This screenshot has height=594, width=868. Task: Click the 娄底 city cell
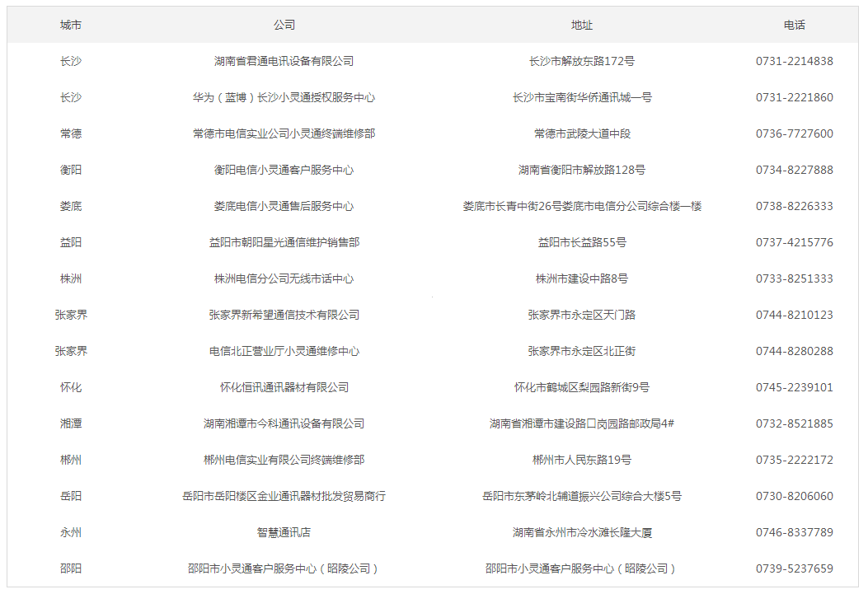coord(71,206)
